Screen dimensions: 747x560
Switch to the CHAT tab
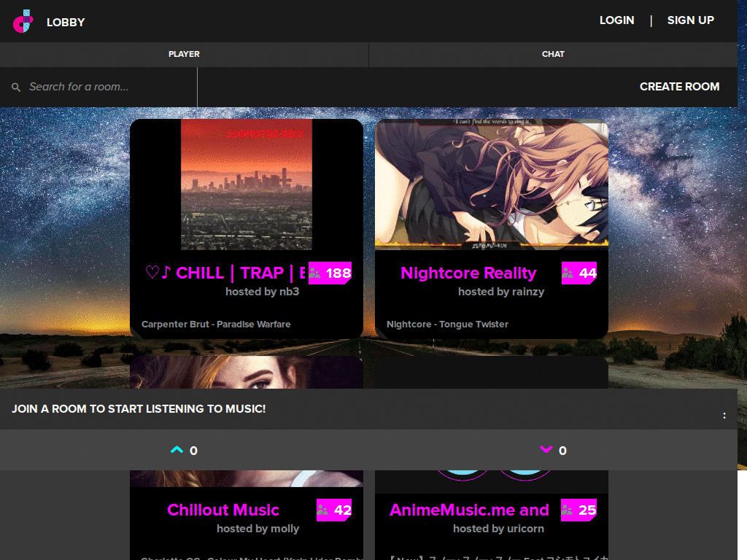point(553,54)
